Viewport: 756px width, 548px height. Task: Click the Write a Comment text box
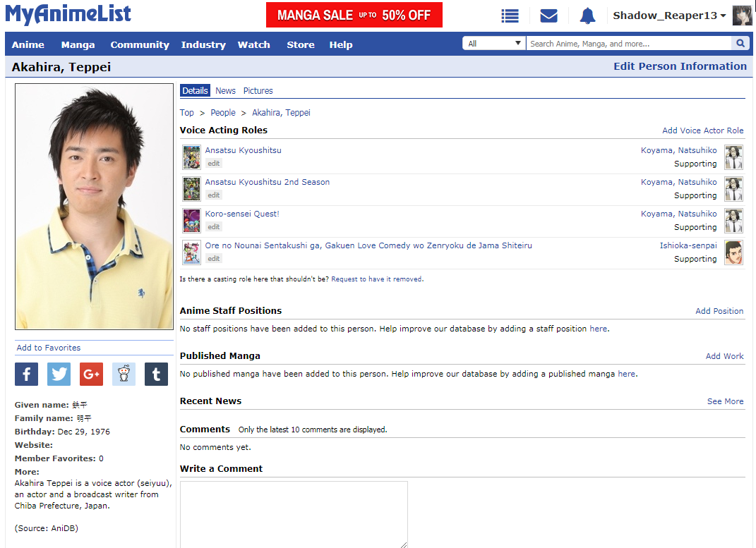[294, 514]
